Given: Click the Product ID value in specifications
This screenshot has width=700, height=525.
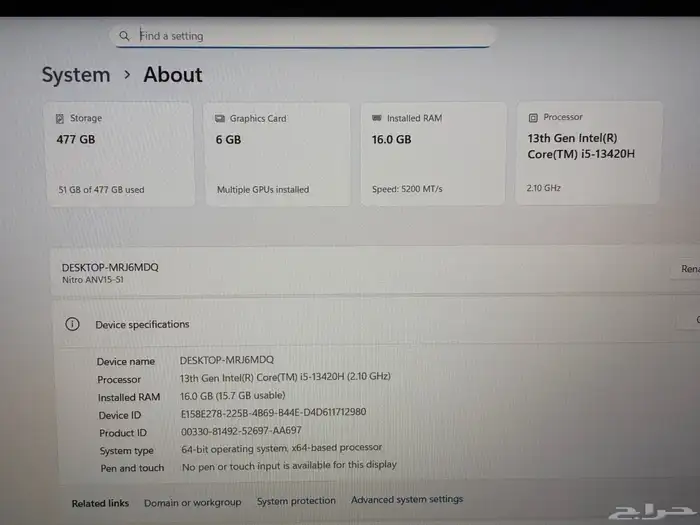Looking at the screenshot, I should (240, 431).
